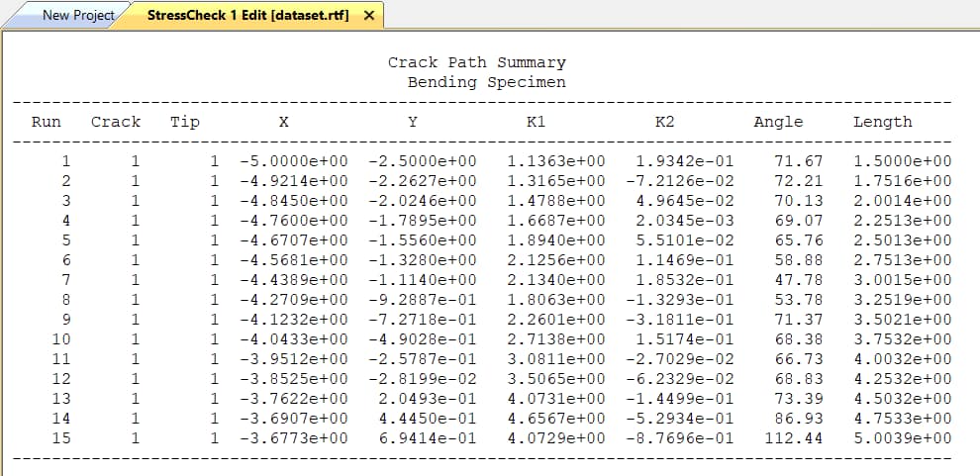This screenshot has height=476, width=980.
Task: Click the Length column header
Action: point(882,122)
